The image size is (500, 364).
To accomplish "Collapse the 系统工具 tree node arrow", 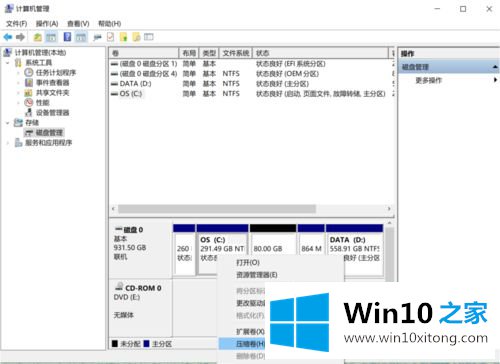I will [x=8, y=63].
